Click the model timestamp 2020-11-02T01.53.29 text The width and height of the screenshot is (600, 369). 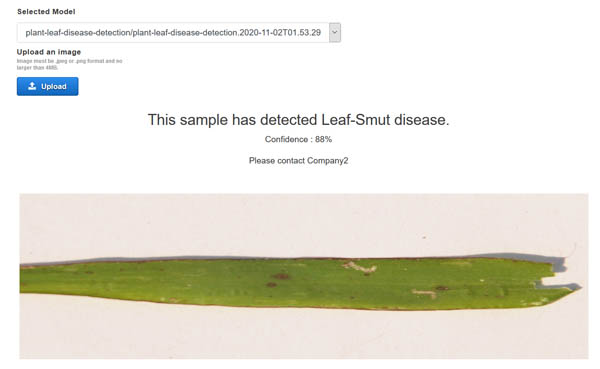[x=280, y=33]
